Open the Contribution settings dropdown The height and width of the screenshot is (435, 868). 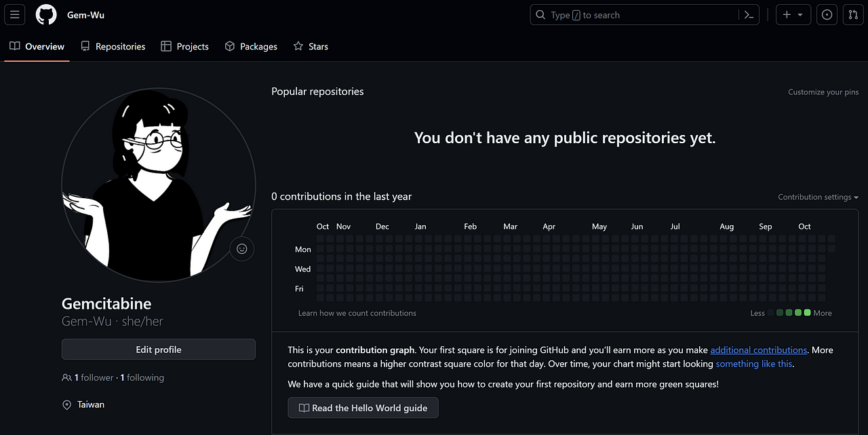coord(818,197)
